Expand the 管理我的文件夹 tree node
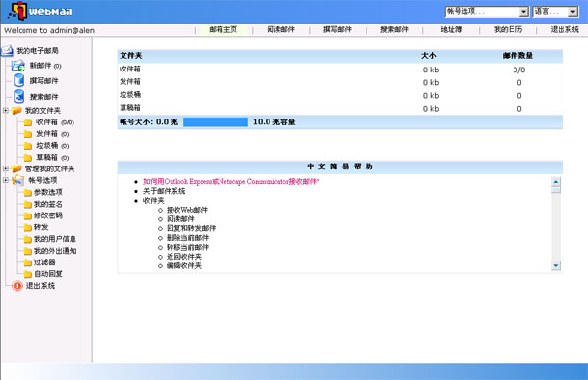The image size is (588, 380). pyautogui.click(x=6, y=168)
